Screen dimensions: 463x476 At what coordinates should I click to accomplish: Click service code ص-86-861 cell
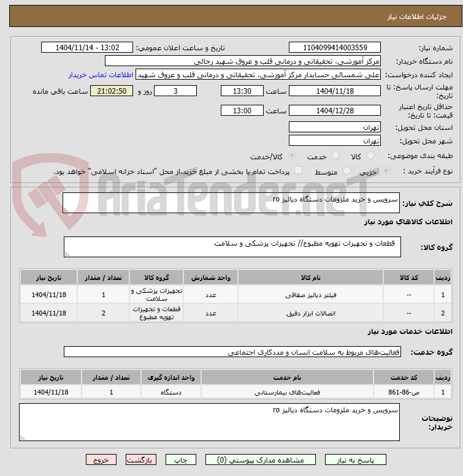(x=404, y=392)
